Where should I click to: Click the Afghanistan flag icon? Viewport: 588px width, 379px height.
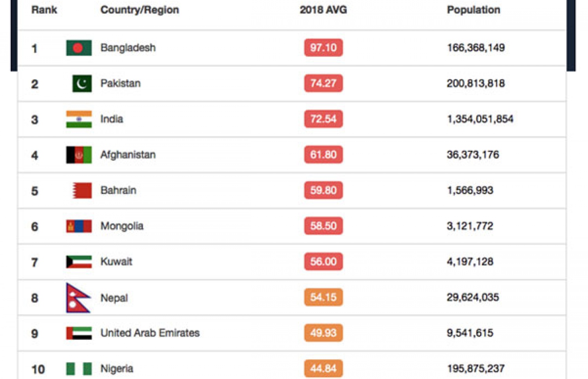tap(79, 155)
